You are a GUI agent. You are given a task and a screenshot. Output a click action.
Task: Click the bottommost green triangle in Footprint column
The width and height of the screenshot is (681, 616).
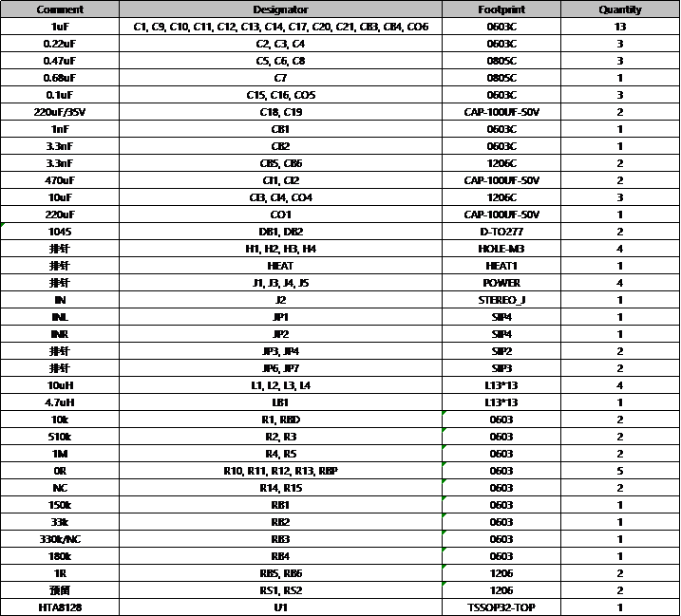click(x=444, y=585)
